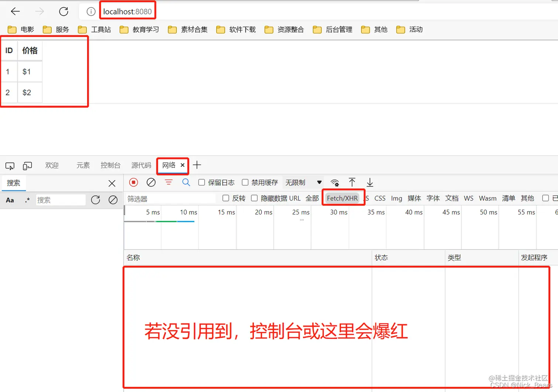Toggle the device emulation icon
558x392 pixels.
(x=27, y=166)
